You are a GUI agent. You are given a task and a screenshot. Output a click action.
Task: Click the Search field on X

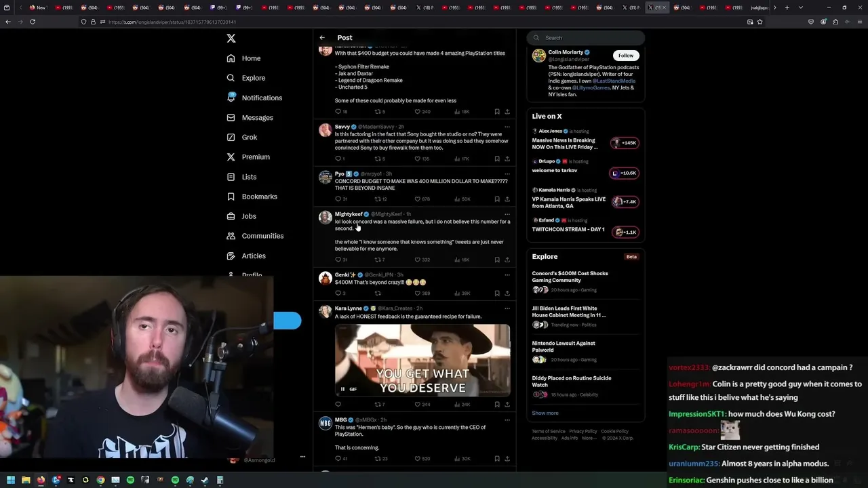(585, 38)
